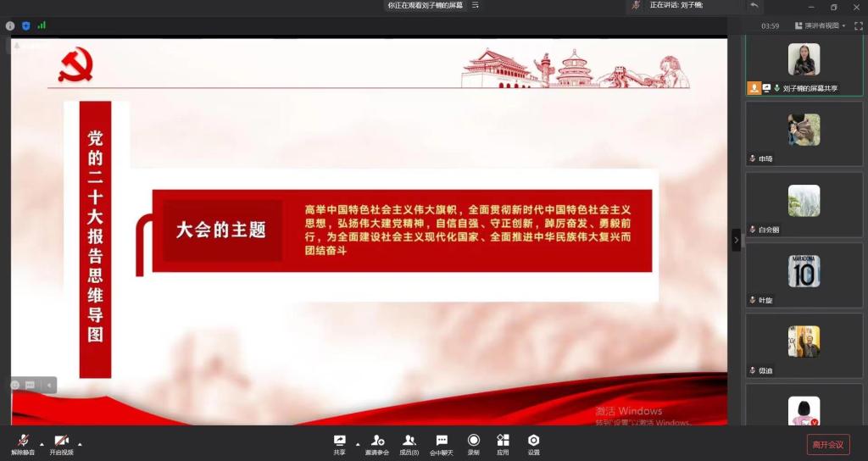Restore down the meeting window
Image resolution: width=868 pixels, height=461 pixels.
[x=834, y=7]
